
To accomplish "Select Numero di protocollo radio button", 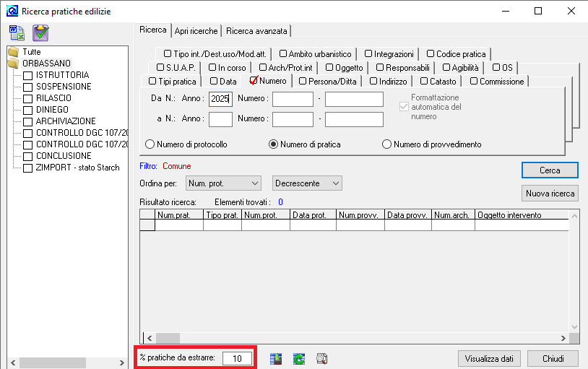I will [151, 144].
